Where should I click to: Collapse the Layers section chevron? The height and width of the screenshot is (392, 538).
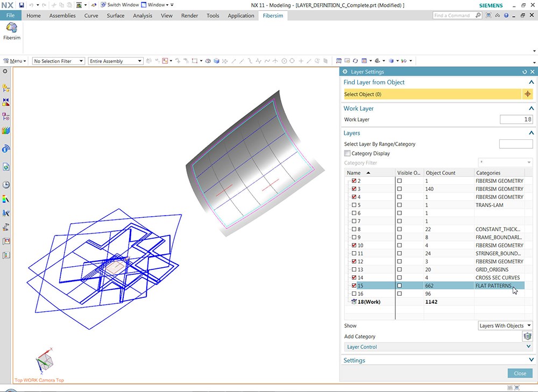[531, 133]
